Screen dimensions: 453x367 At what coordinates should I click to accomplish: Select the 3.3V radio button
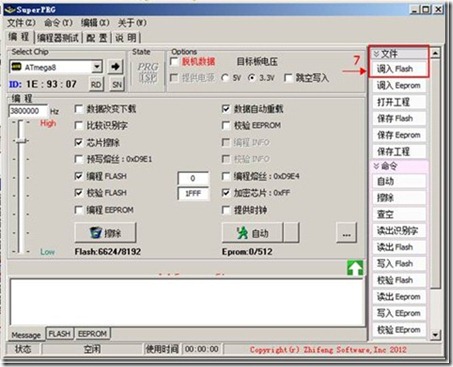click(x=252, y=78)
